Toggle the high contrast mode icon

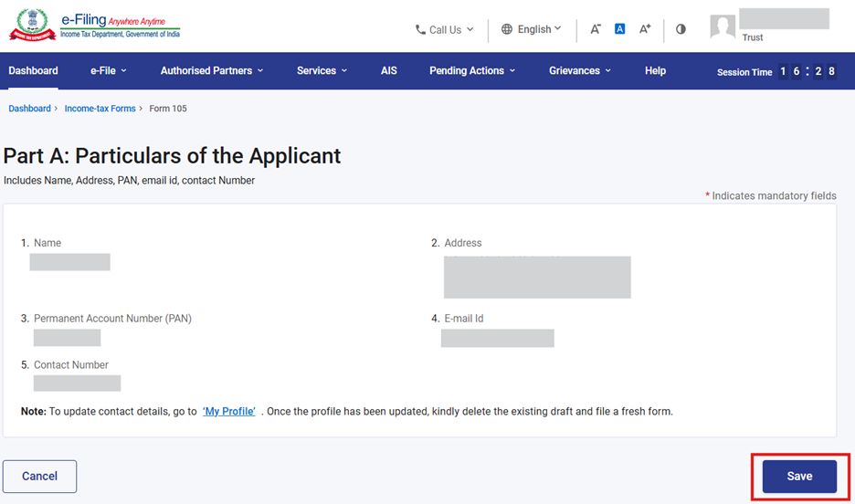pyautogui.click(x=681, y=29)
